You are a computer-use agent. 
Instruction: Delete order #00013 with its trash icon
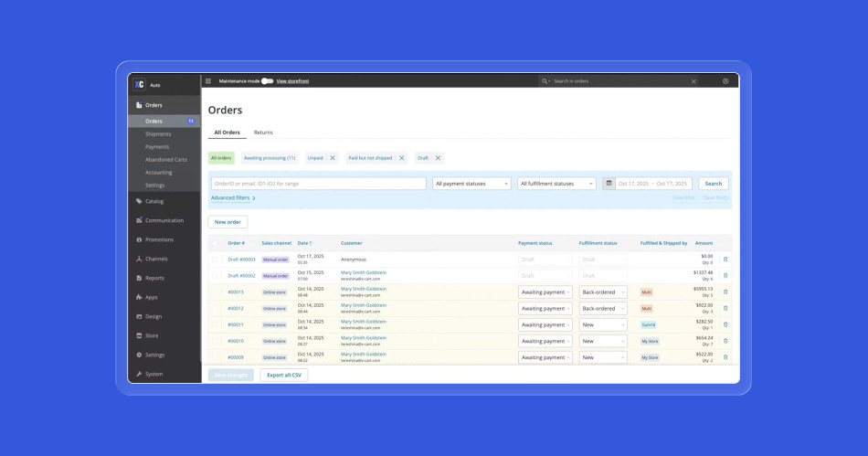[x=725, y=292]
